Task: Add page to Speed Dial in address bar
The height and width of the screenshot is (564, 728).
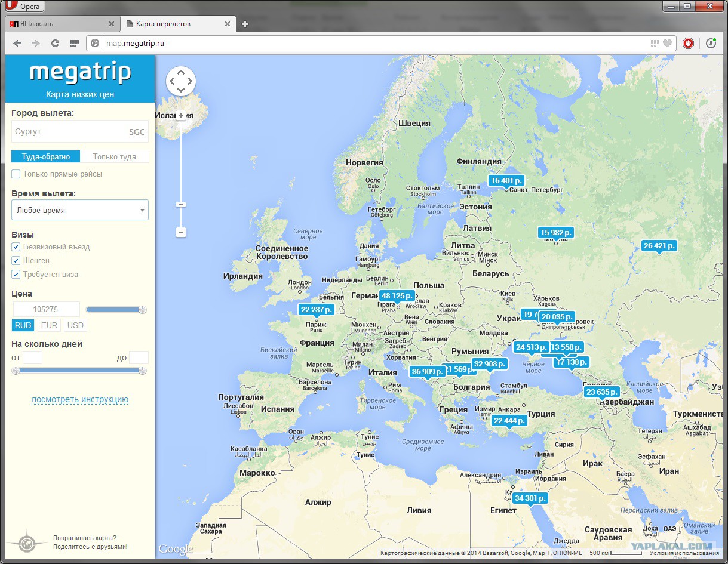Action: coord(655,43)
